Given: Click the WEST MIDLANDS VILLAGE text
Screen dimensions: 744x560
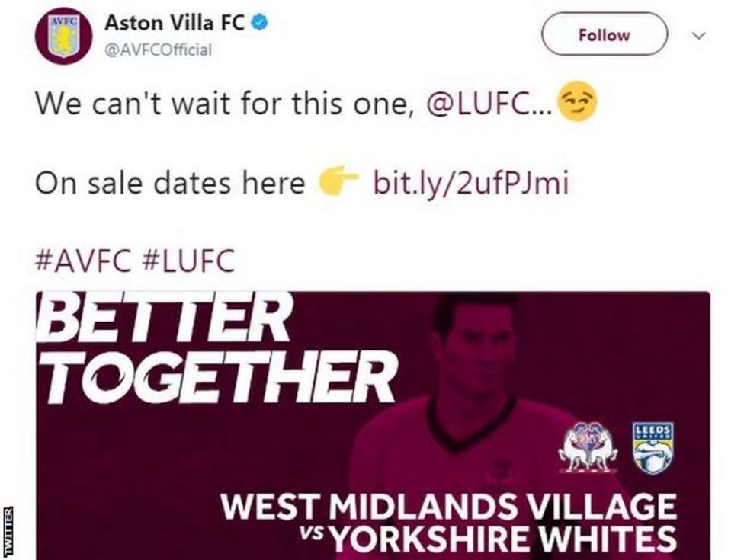Looking at the screenshot, I should click(x=447, y=507).
